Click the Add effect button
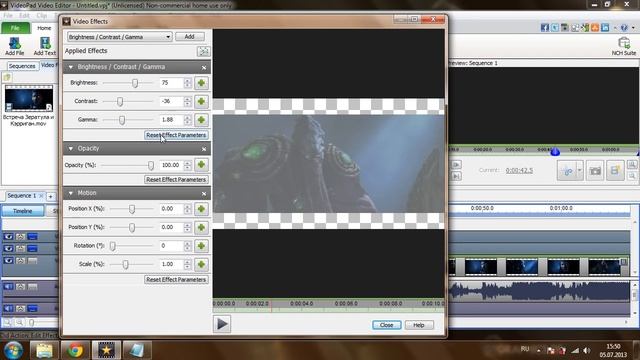 pyautogui.click(x=189, y=37)
